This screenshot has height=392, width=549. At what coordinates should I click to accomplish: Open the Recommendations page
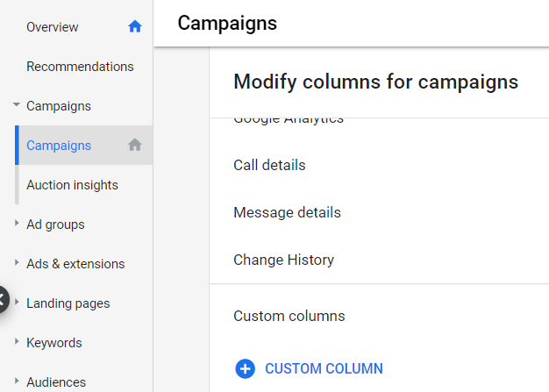coord(80,67)
